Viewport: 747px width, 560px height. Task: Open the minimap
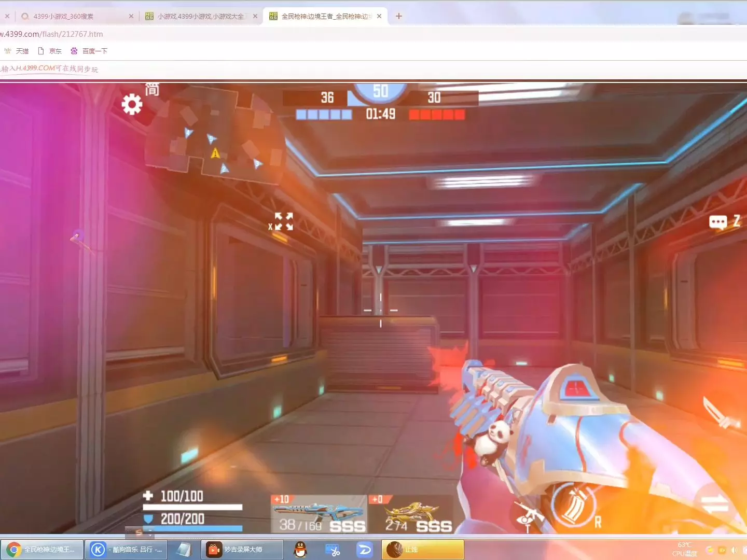pyautogui.click(x=215, y=137)
